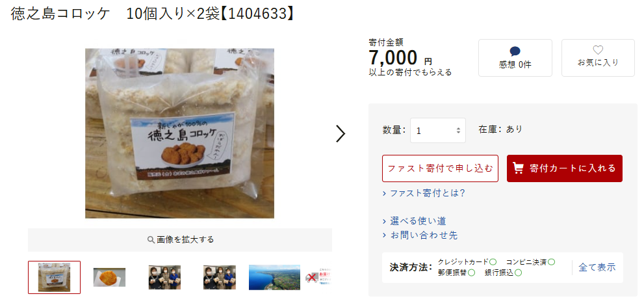The height and width of the screenshot is (307, 644).
Task: Adjust quantity using the 数量 stepper arrows
Action: pos(458,131)
